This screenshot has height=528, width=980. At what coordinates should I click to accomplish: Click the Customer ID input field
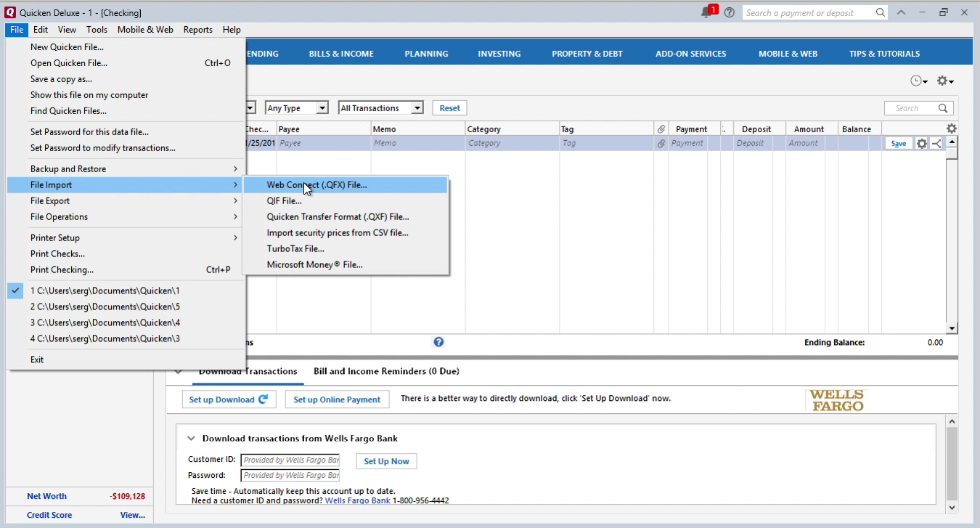point(290,460)
